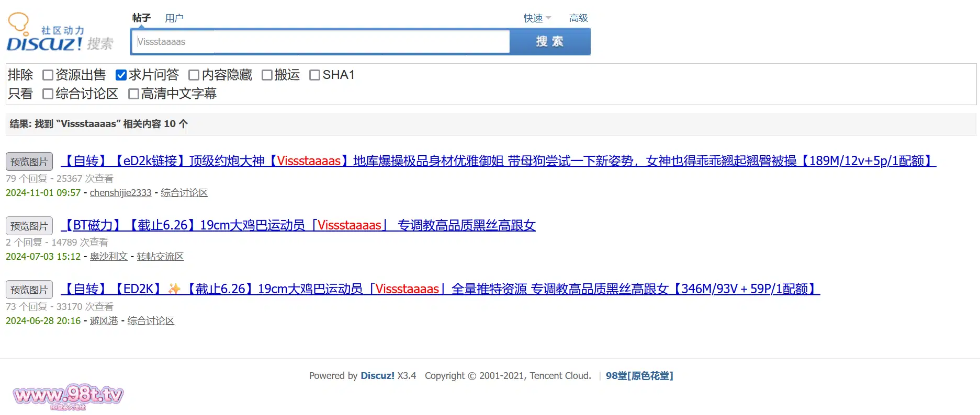Focus the search keyword input field
The image size is (980, 415).
[321, 42]
